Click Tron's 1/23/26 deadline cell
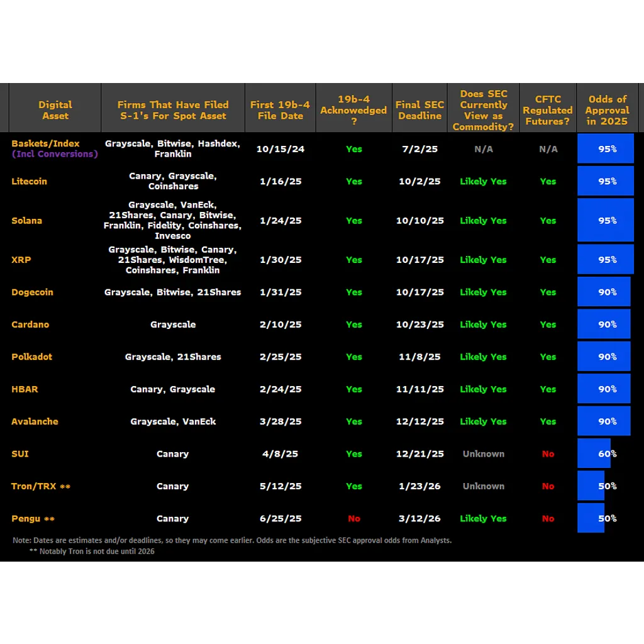This screenshot has height=644, width=644. coord(419,486)
